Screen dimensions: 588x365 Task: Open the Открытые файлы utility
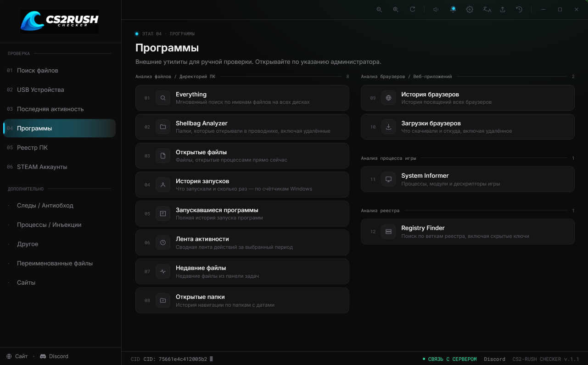(x=242, y=156)
